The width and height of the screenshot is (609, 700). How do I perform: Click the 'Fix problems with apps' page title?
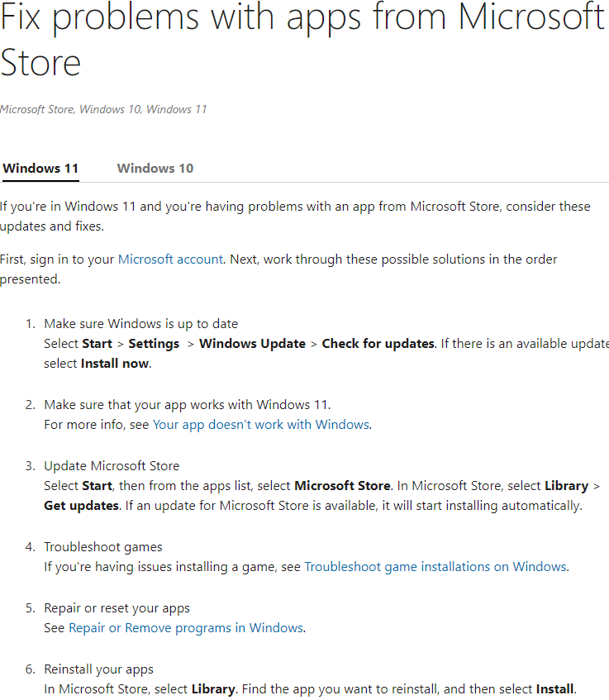click(x=302, y=40)
